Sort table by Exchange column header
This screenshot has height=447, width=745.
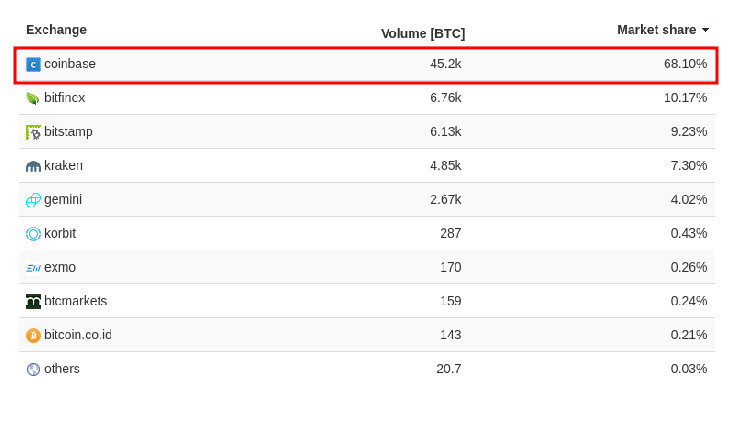(57, 29)
